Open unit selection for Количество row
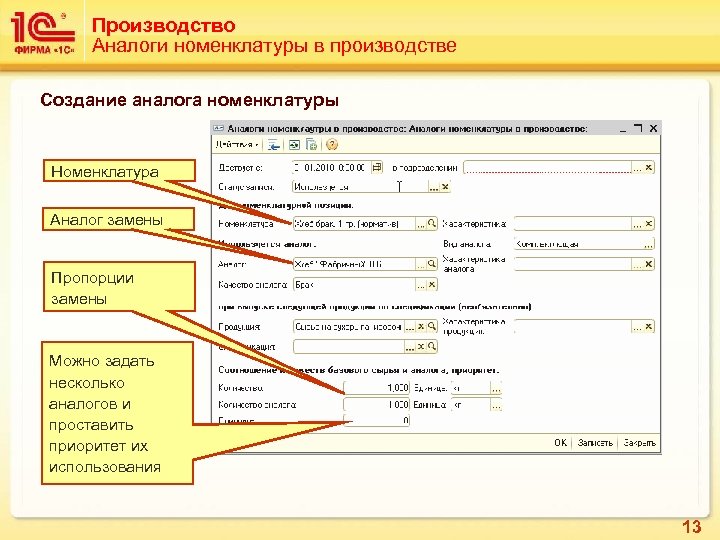720x540 pixels. tap(496, 388)
